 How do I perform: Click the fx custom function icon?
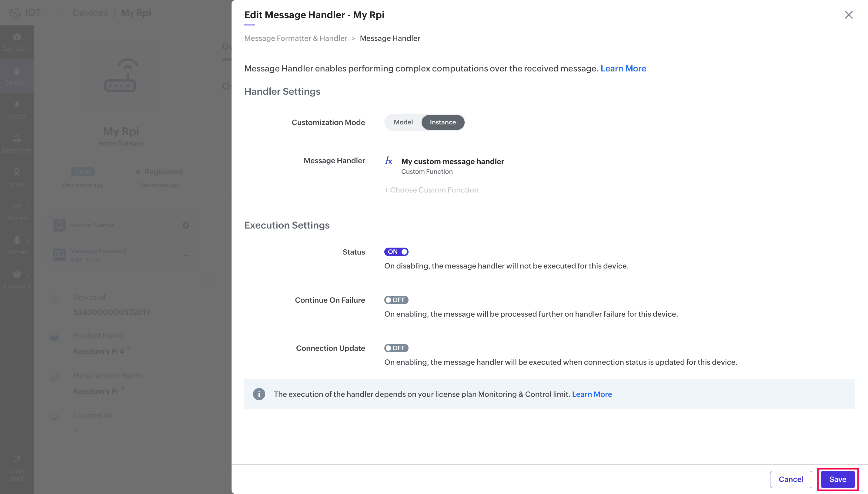pyautogui.click(x=389, y=160)
